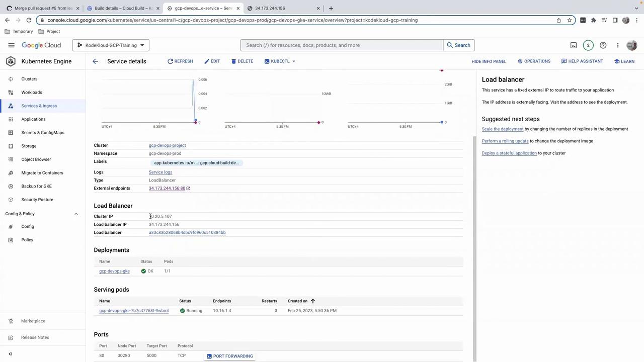
Task: Click the Kubernetes Engine product icon
Action: coord(11,61)
